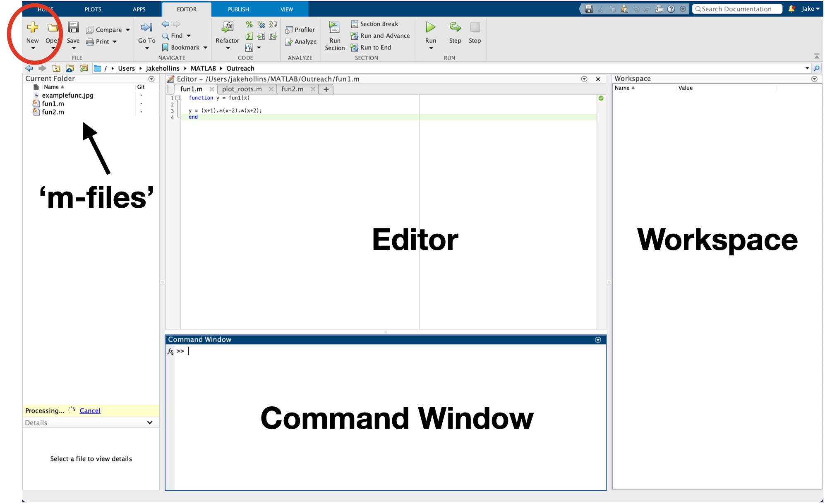Open the Jake account dropdown
The width and height of the screenshot is (825, 504).
[x=811, y=9]
